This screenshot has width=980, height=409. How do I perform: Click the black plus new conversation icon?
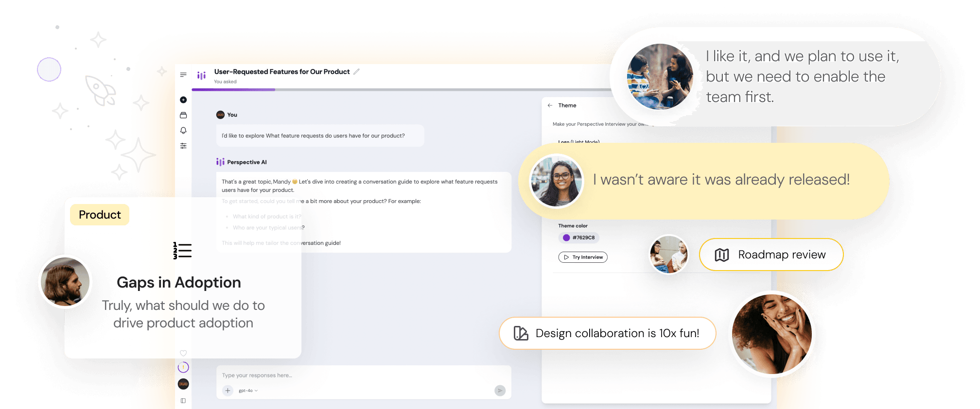183,100
